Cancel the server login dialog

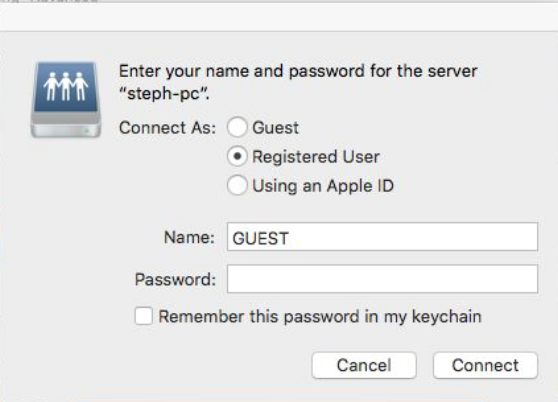click(364, 365)
